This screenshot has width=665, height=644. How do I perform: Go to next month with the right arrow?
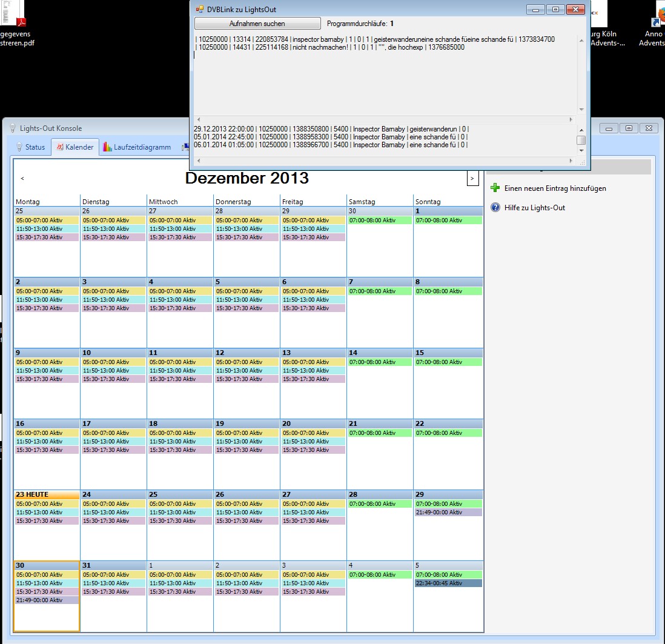(x=472, y=178)
